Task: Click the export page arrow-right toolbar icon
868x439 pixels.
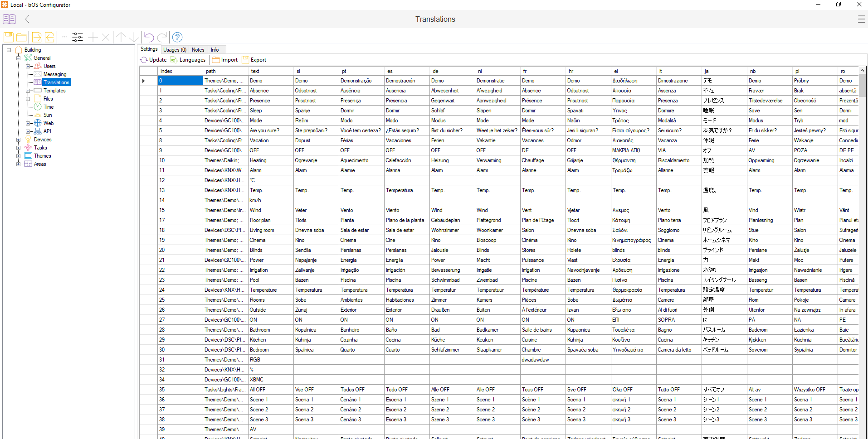Action: click(x=37, y=37)
